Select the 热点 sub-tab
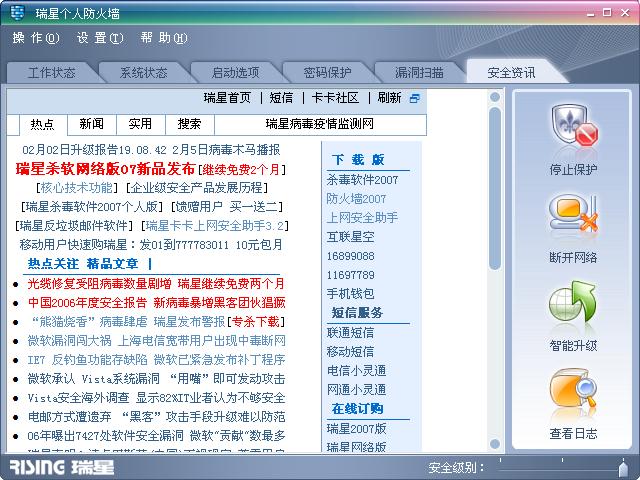 point(42,124)
